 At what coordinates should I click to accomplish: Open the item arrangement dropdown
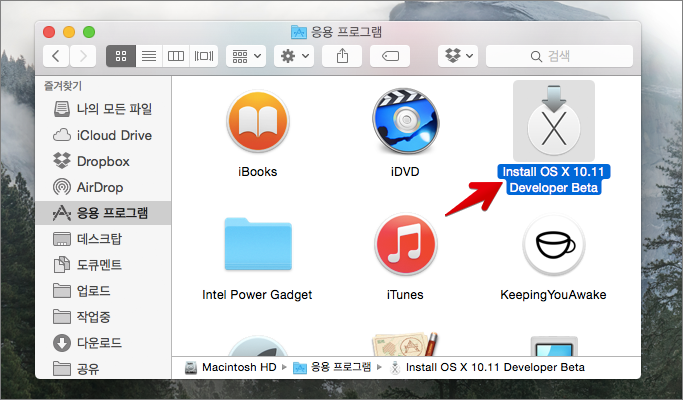click(246, 56)
